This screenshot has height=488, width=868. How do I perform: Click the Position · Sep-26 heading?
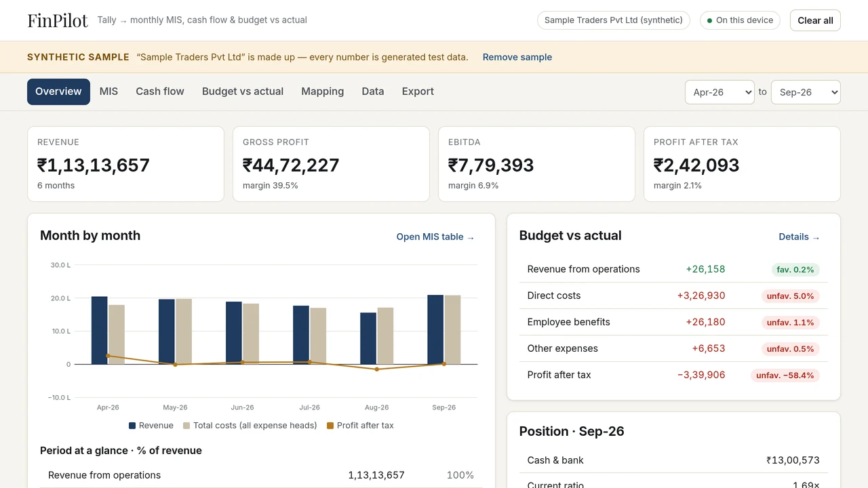[572, 432]
